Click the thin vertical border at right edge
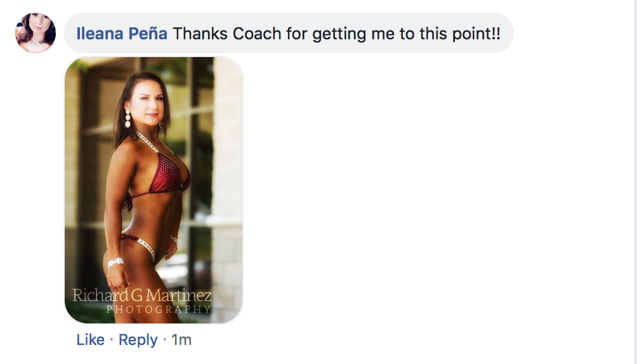The height and width of the screenshot is (364, 637). (634, 182)
